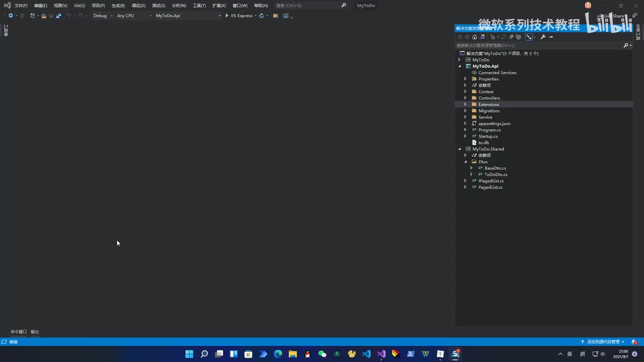
Task: Click the Visual Studio logo icon
Action: point(7,6)
